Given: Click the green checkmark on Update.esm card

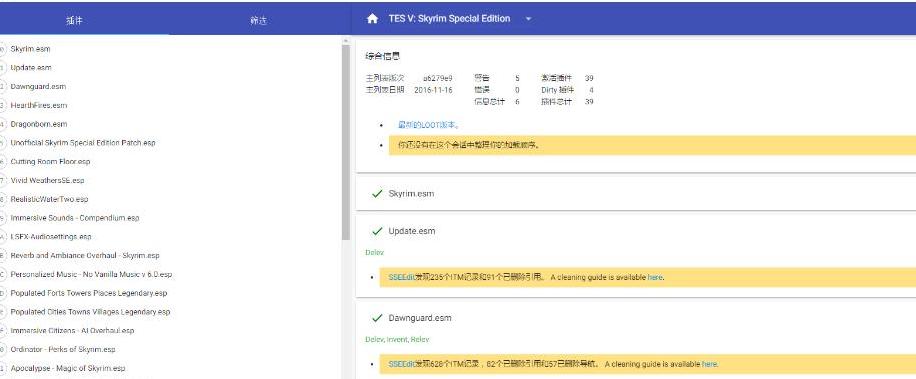Looking at the screenshot, I should [377, 231].
